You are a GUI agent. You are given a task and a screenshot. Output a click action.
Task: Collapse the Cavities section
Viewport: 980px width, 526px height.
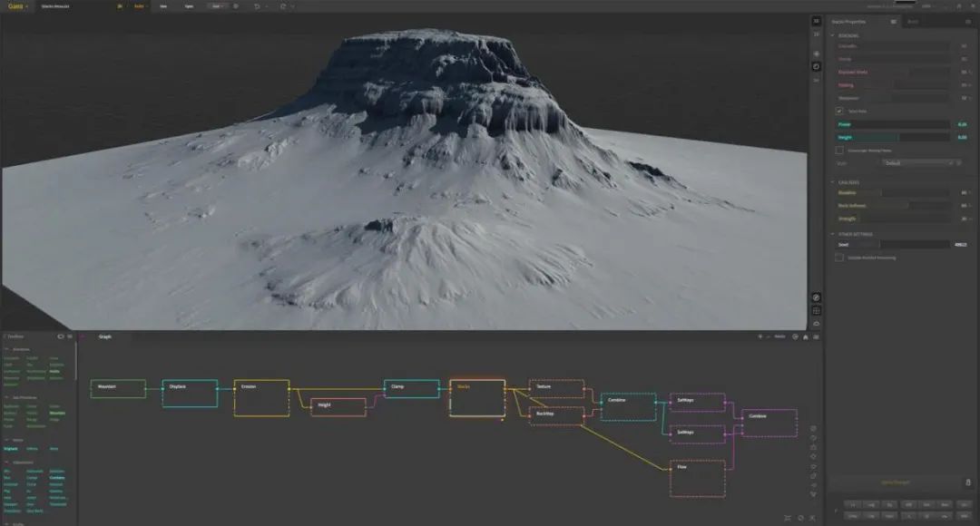tap(832, 182)
